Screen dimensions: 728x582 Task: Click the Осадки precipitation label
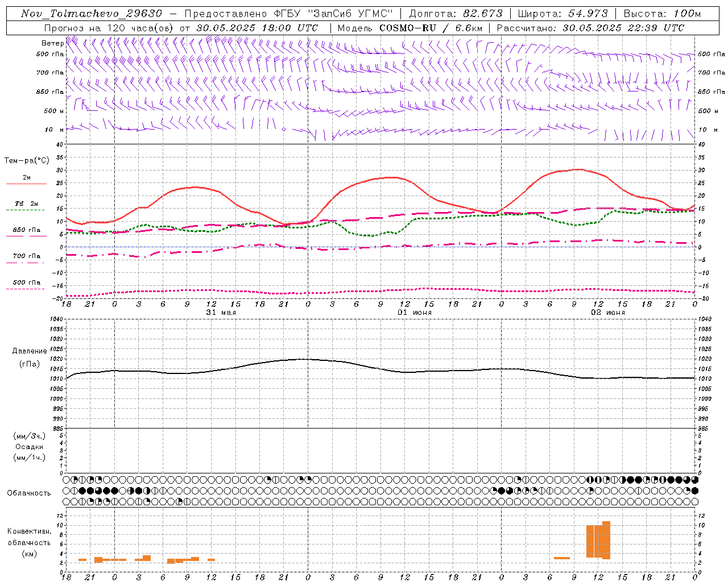tap(30, 447)
